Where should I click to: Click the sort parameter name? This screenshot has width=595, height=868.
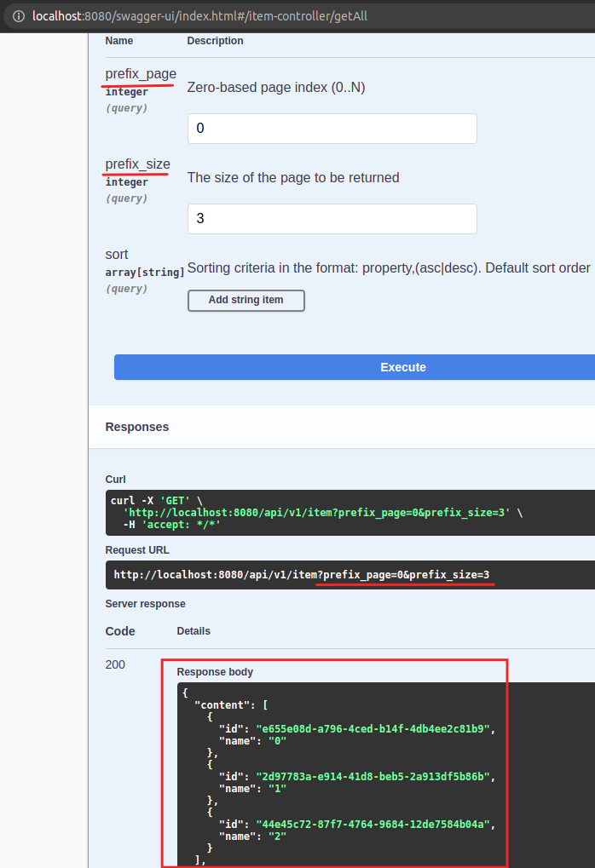[x=117, y=255]
